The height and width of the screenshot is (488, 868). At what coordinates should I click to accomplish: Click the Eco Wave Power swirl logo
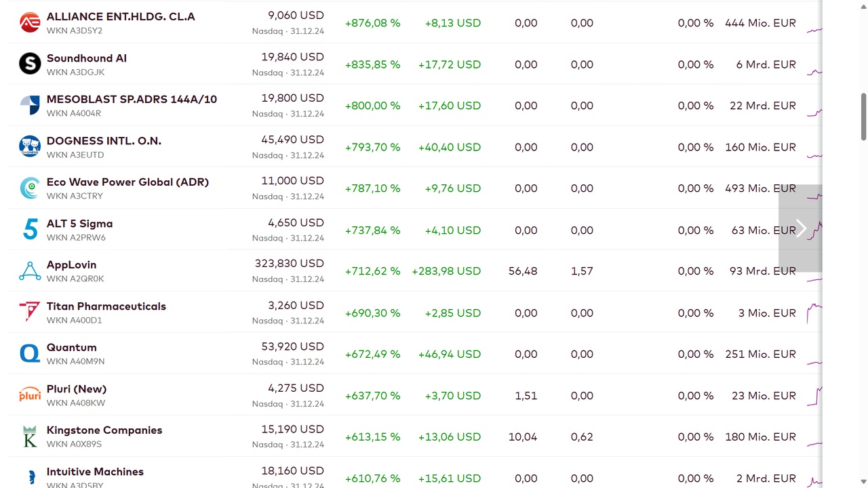[30, 188]
